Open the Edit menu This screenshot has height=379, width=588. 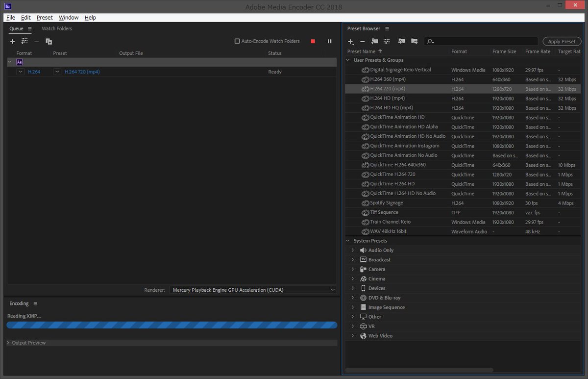26,18
